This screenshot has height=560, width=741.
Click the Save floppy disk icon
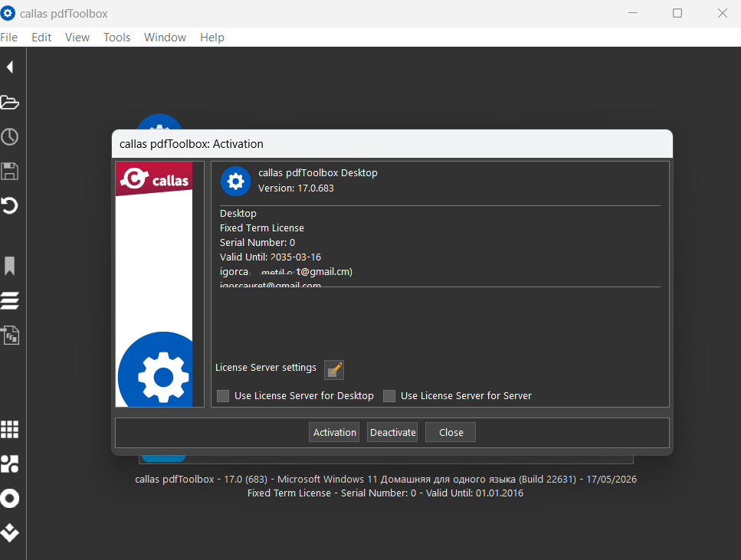[x=9, y=171]
